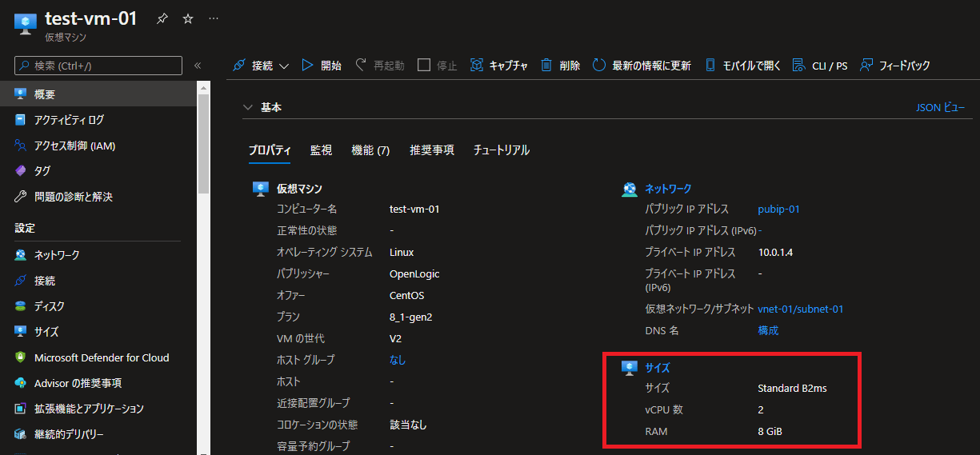Pin test-vm-01 to dashboard
Image resolution: width=980 pixels, height=455 pixels.
[162, 18]
